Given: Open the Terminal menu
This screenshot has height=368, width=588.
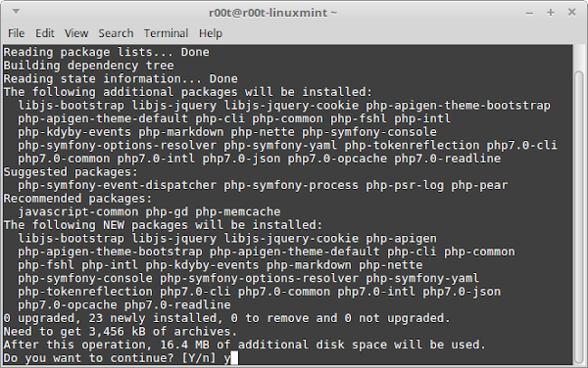Looking at the screenshot, I should tap(166, 33).
